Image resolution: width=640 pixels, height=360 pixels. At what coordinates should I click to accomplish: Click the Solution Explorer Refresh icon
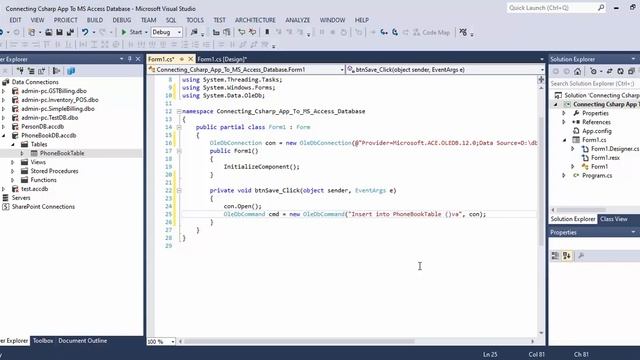(x=620, y=71)
